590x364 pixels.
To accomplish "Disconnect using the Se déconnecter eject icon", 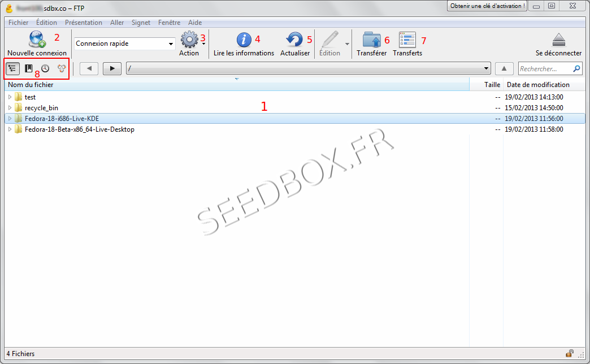I will click(558, 40).
